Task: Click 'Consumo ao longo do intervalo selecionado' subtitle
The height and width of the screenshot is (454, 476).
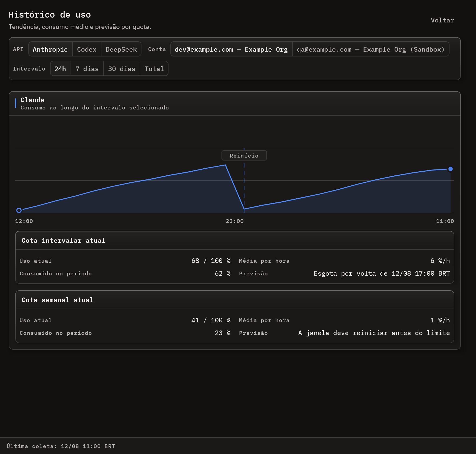Action: [x=95, y=108]
